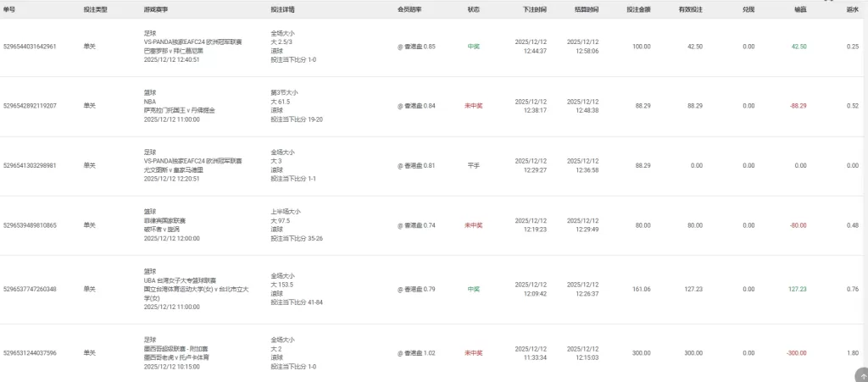
Task: Click the 会员赔率 column header
Action: tap(409, 9)
